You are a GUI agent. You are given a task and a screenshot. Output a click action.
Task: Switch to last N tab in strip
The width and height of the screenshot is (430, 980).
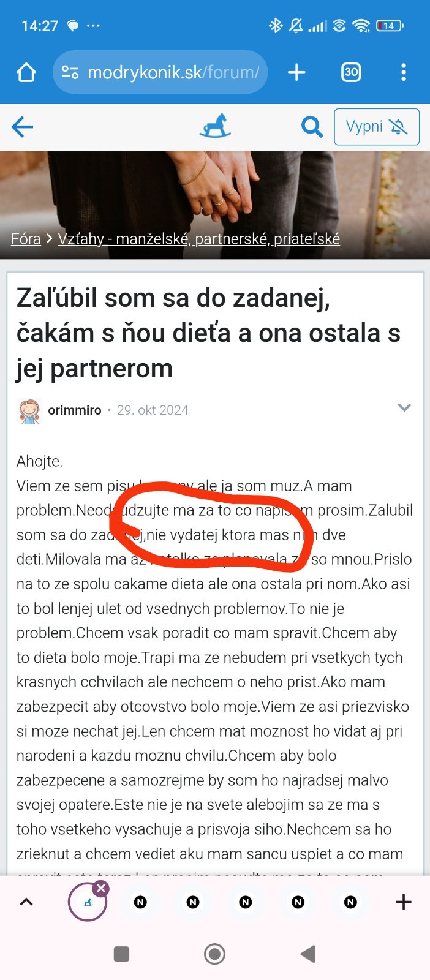click(350, 902)
